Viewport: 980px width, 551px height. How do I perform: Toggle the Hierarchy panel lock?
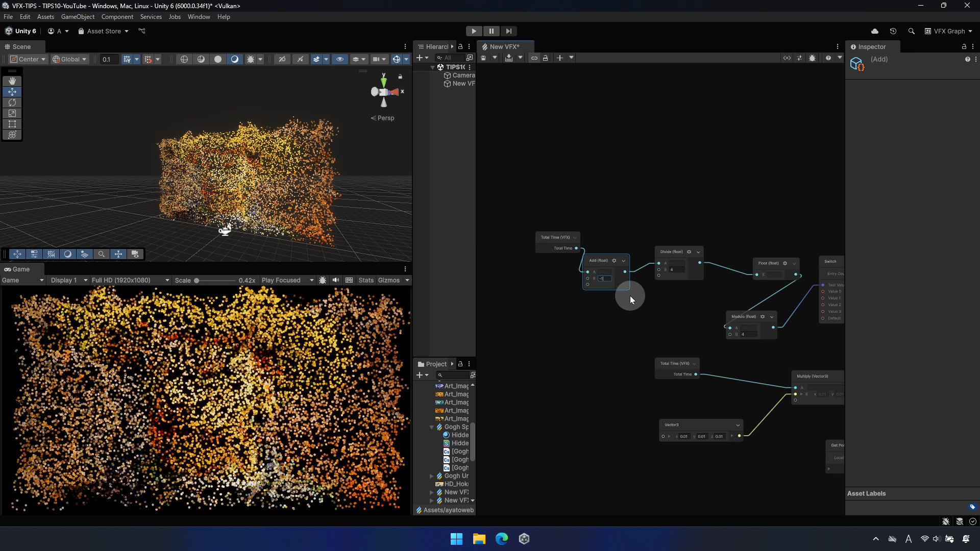point(460,46)
